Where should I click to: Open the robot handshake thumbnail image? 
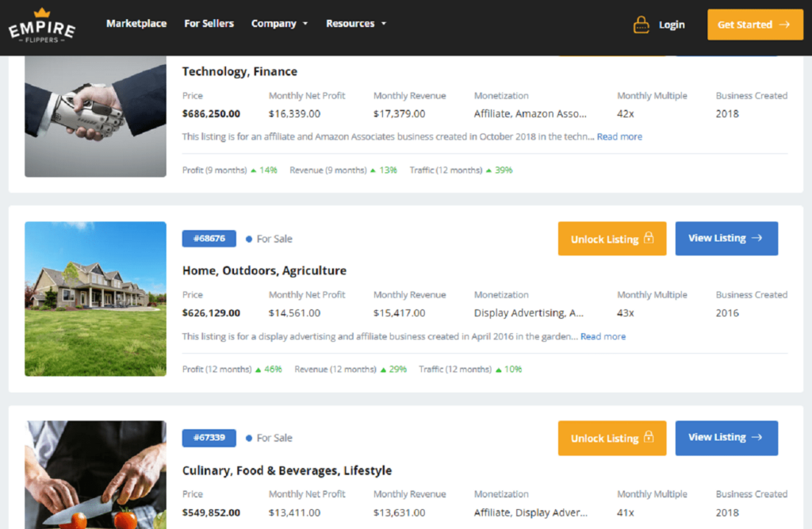[95, 115]
